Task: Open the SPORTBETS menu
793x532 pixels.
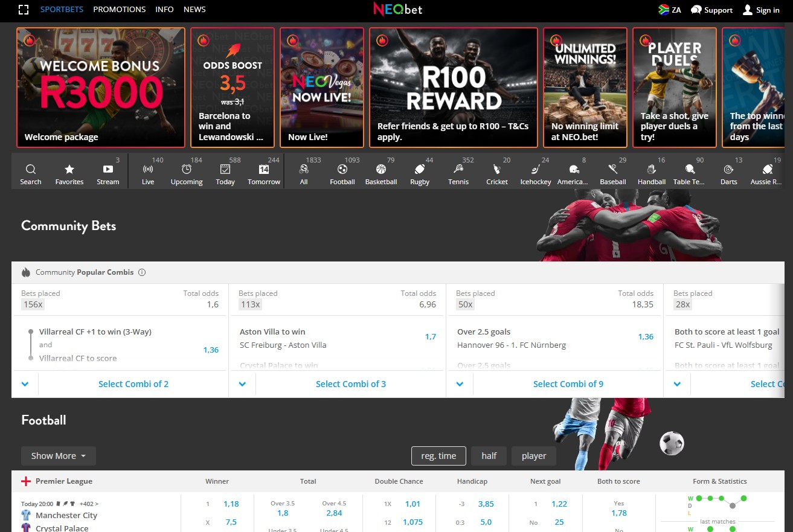Action: pos(62,10)
